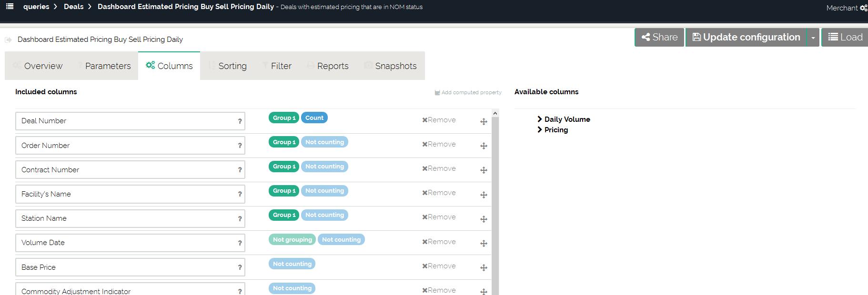Click drag handle for Order Number row
Screen dimensions: 868x295
coord(484,146)
